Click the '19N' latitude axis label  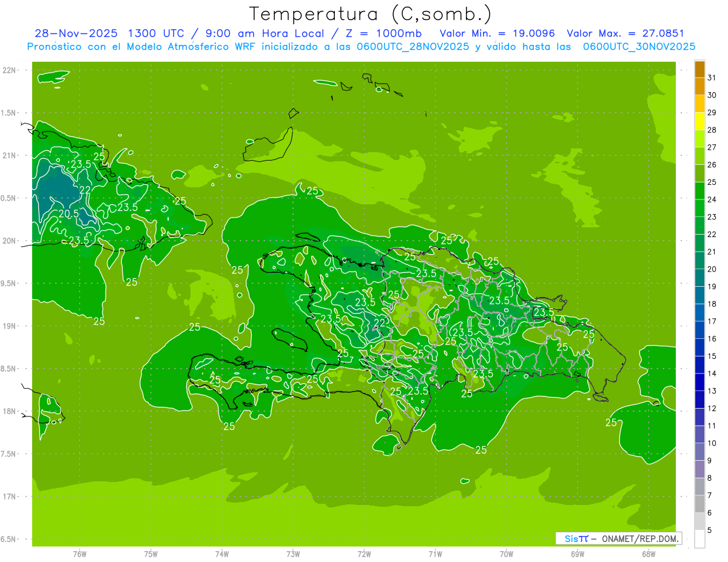pos(10,326)
